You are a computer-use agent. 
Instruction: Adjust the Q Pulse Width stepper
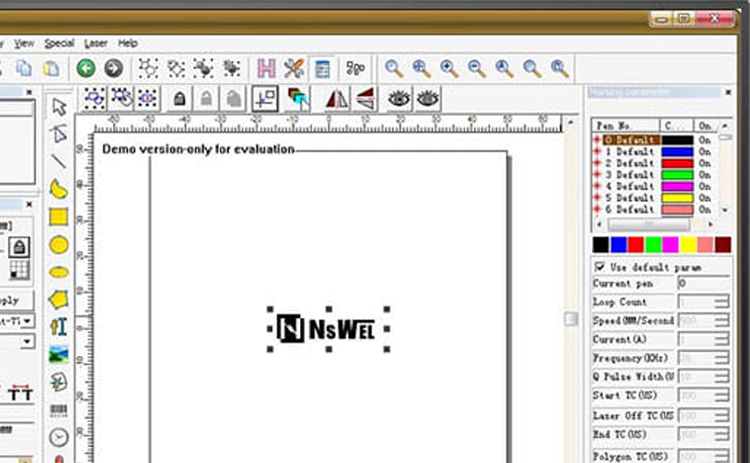tap(722, 376)
